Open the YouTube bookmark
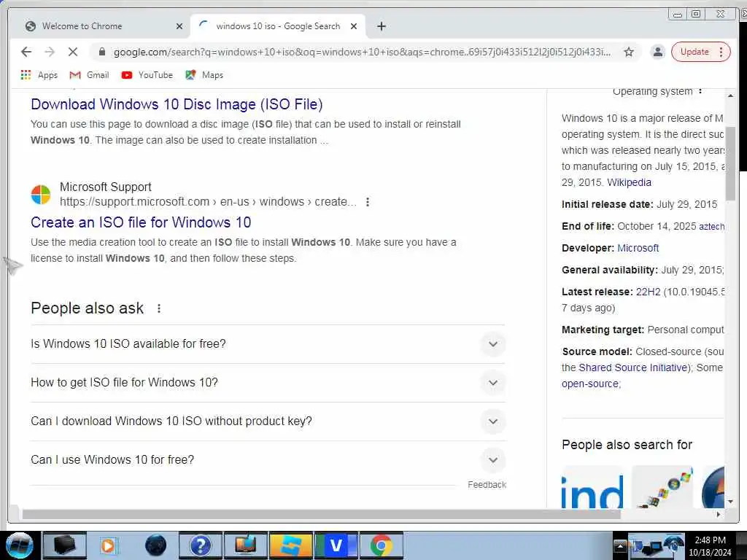 click(x=147, y=75)
